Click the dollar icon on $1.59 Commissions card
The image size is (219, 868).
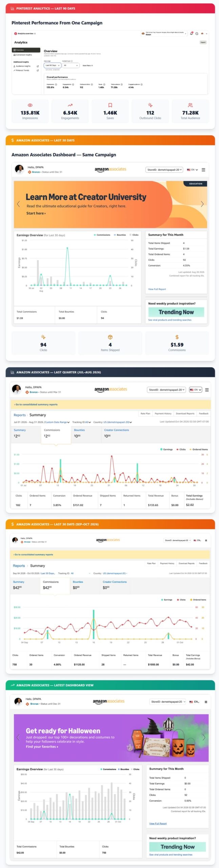[177, 337]
